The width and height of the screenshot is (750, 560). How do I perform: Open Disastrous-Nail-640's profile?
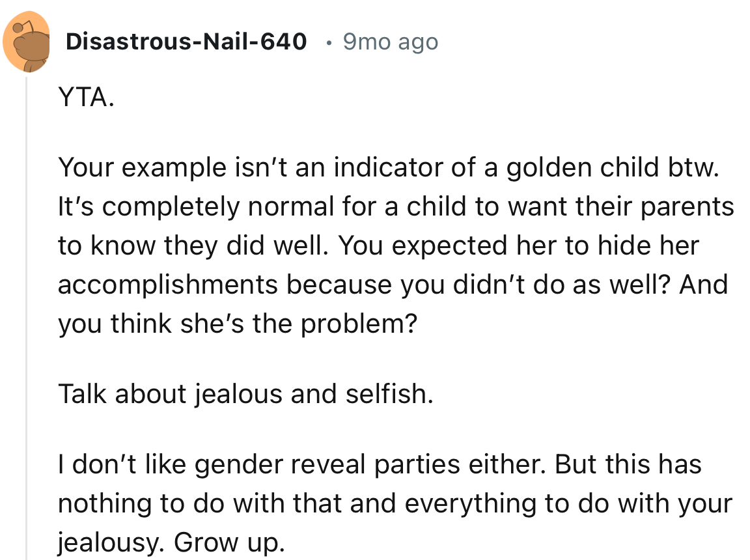[186, 42]
